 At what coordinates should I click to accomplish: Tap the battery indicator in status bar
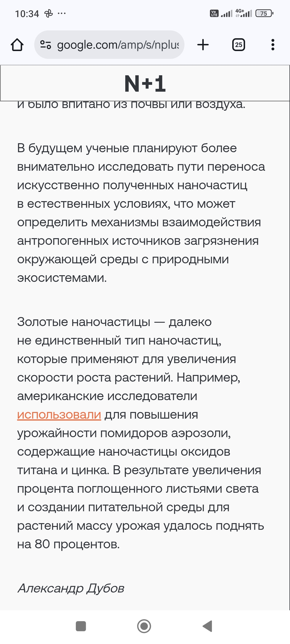click(264, 13)
